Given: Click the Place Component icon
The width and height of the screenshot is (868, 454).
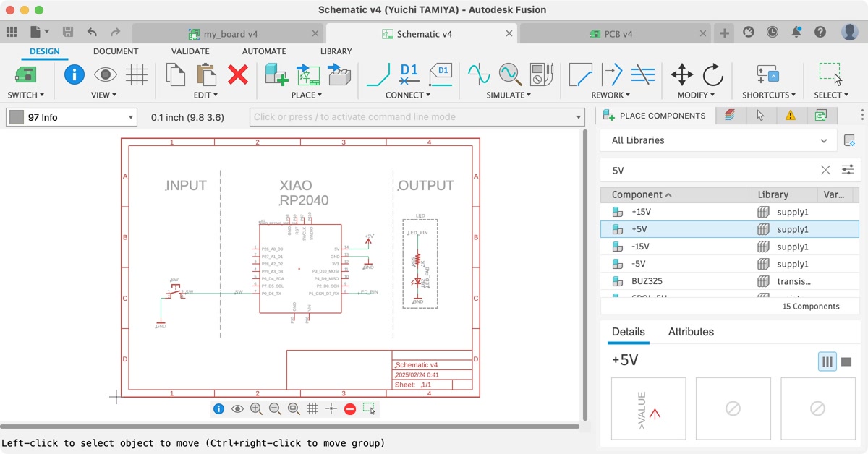Looking at the screenshot, I should click(276, 74).
